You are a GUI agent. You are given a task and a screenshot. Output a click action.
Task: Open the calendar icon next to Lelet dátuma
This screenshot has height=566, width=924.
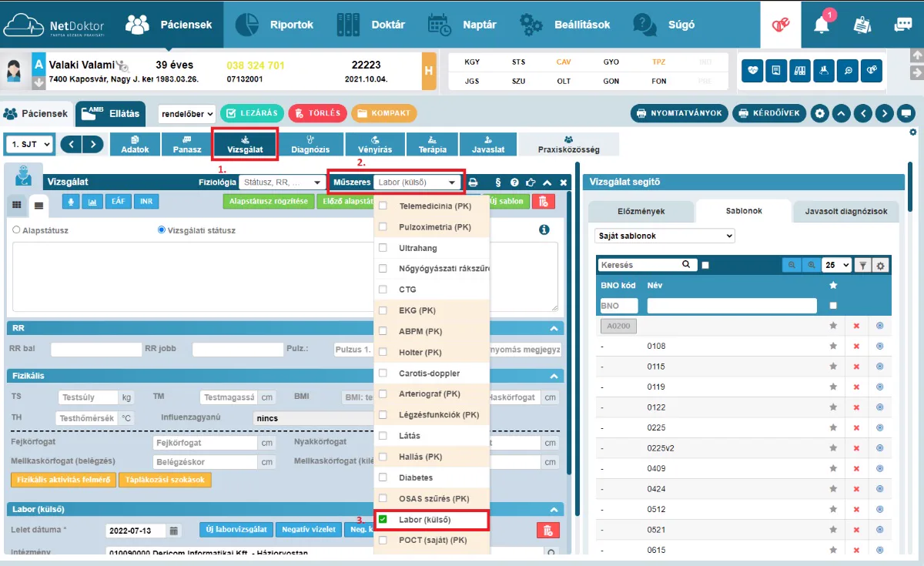pos(174,531)
